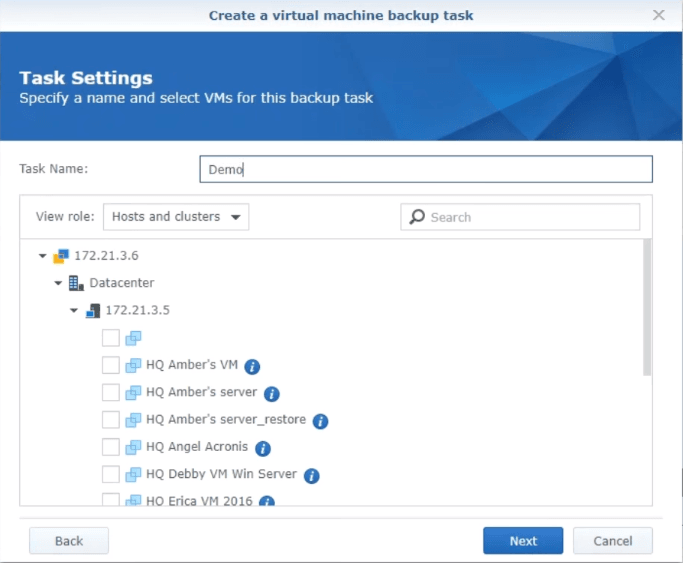Show info for HQ Amber's VM
The width and height of the screenshot is (683, 563).
click(252, 367)
